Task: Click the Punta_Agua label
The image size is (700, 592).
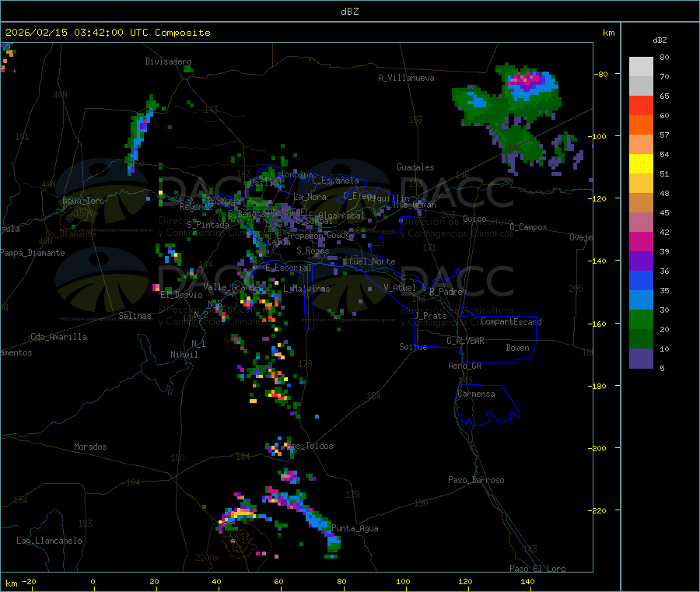Action: pyautogui.click(x=355, y=528)
